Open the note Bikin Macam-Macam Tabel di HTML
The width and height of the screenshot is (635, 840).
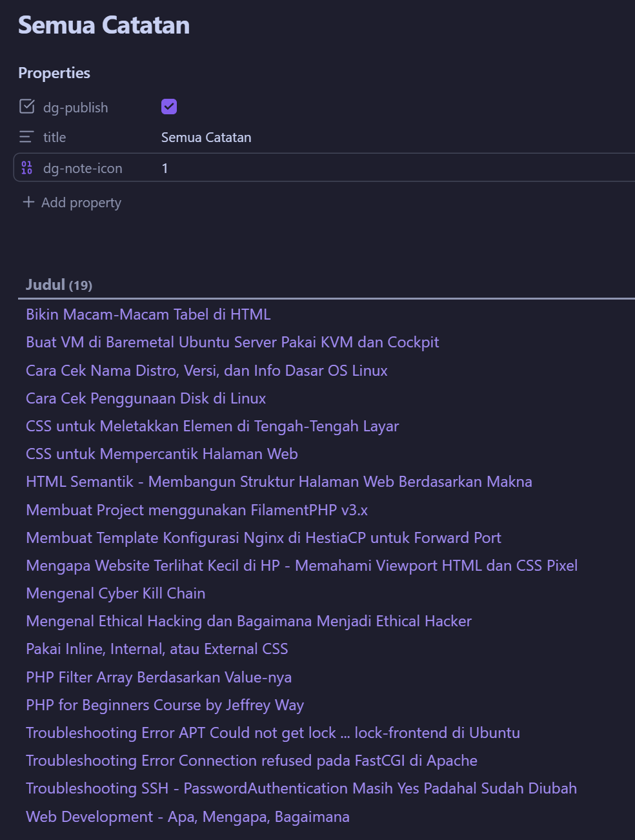148,314
